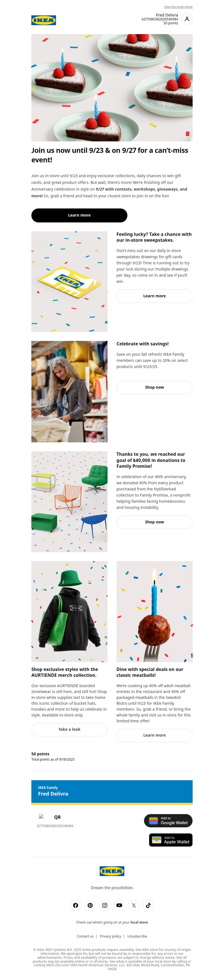Open IKEA's TikTok icon
224x980 pixels.
point(148,905)
